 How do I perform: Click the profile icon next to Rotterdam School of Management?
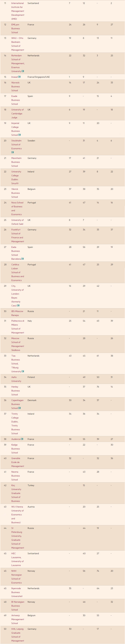pos(23,71)
